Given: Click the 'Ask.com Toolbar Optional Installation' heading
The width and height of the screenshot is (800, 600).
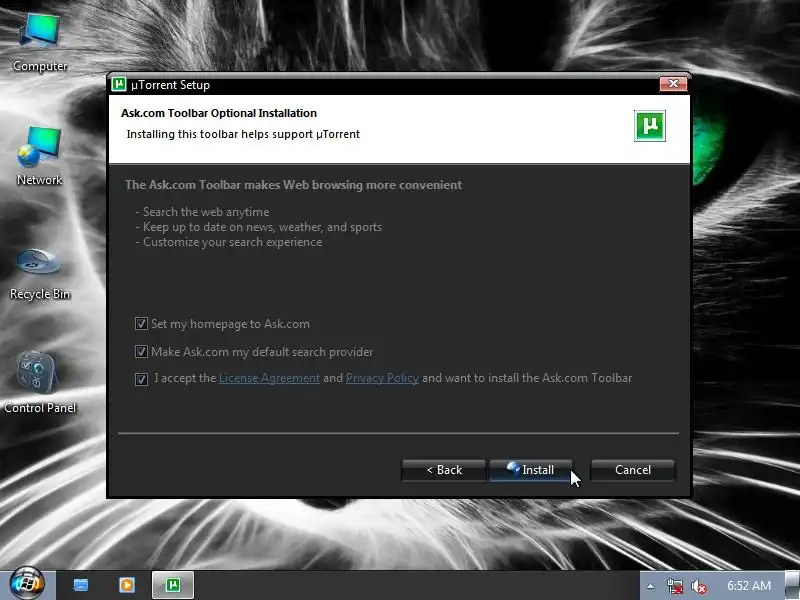Looking at the screenshot, I should pyautogui.click(x=219, y=113).
